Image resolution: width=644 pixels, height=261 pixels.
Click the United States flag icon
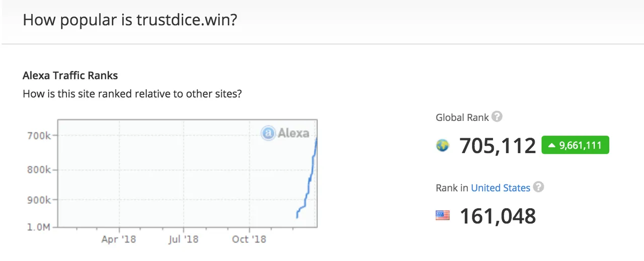coord(443,216)
